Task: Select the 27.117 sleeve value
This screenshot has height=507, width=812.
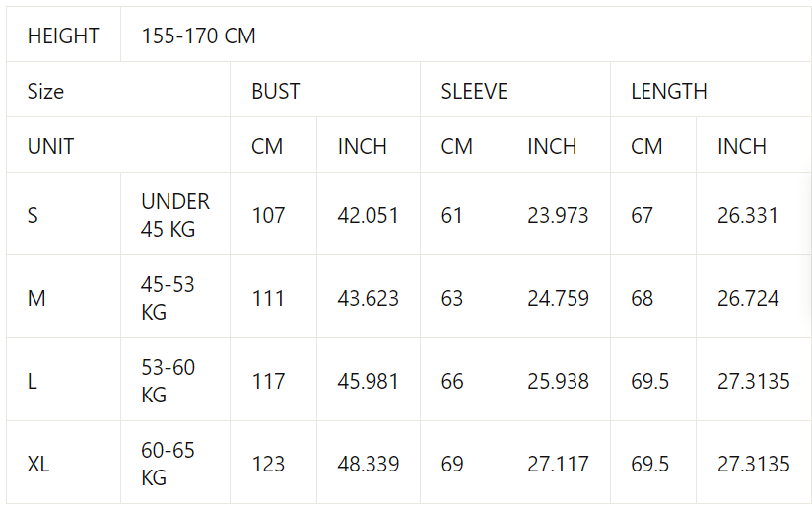Action: coord(558,464)
